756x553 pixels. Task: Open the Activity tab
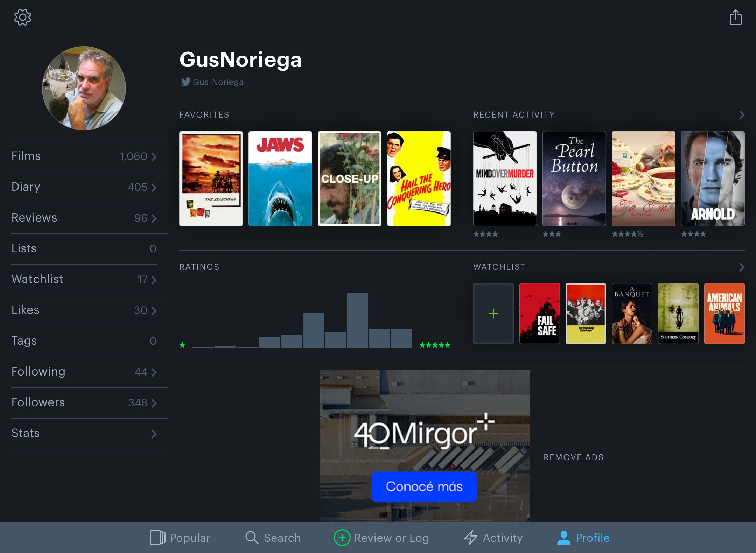(x=493, y=538)
